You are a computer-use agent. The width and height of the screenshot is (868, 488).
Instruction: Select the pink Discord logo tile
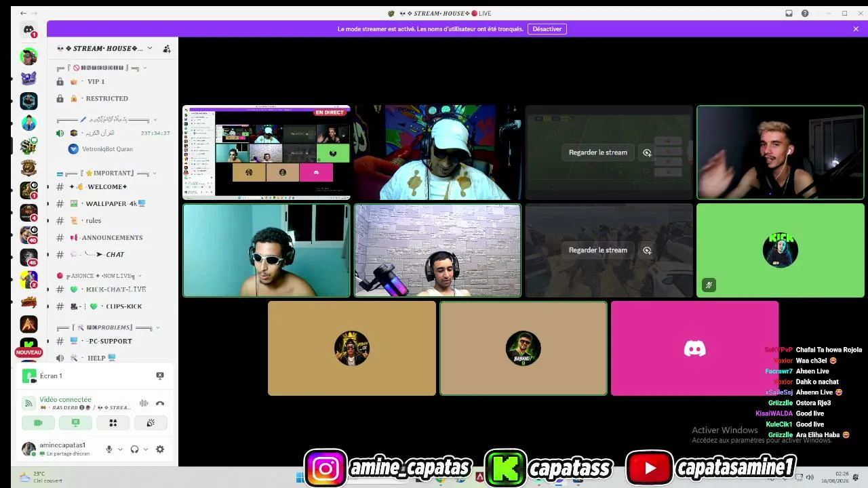tap(695, 348)
